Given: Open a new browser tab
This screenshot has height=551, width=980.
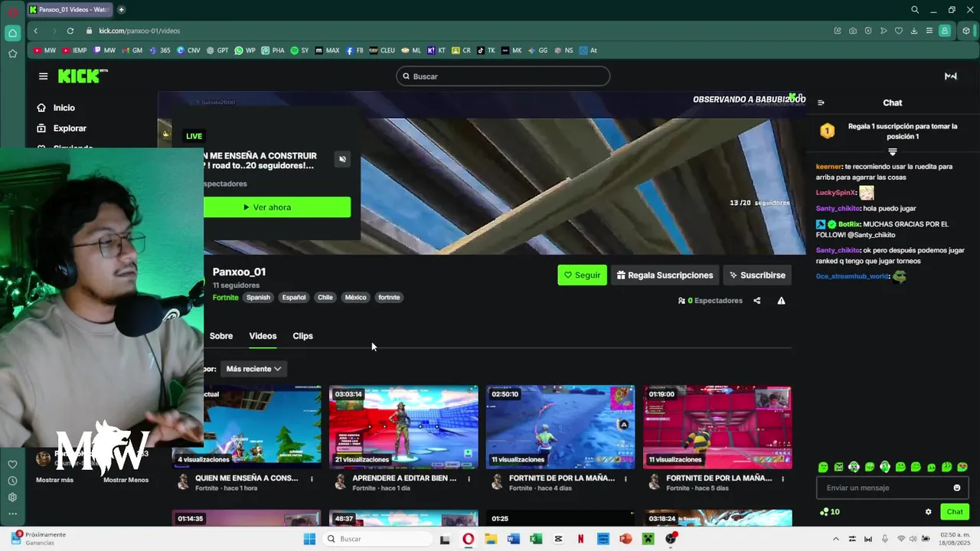Looking at the screenshot, I should click(121, 10).
